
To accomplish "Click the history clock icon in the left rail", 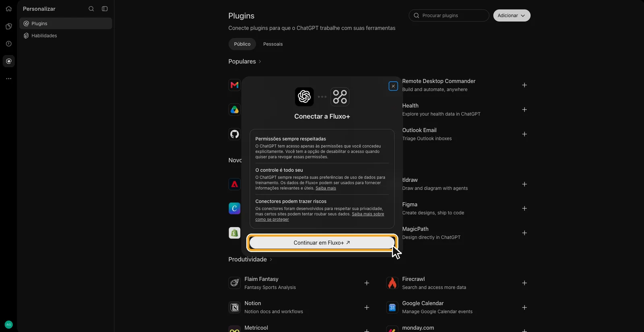I will tap(8, 44).
